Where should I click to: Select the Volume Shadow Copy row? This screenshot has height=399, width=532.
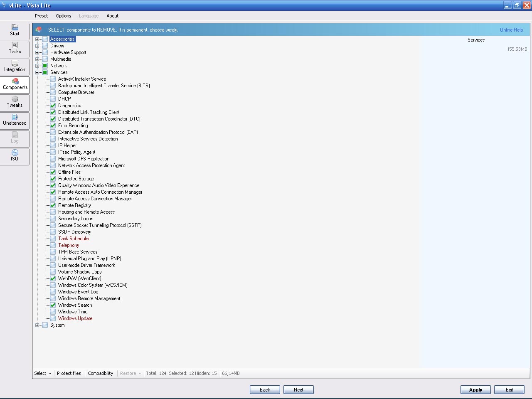80,272
